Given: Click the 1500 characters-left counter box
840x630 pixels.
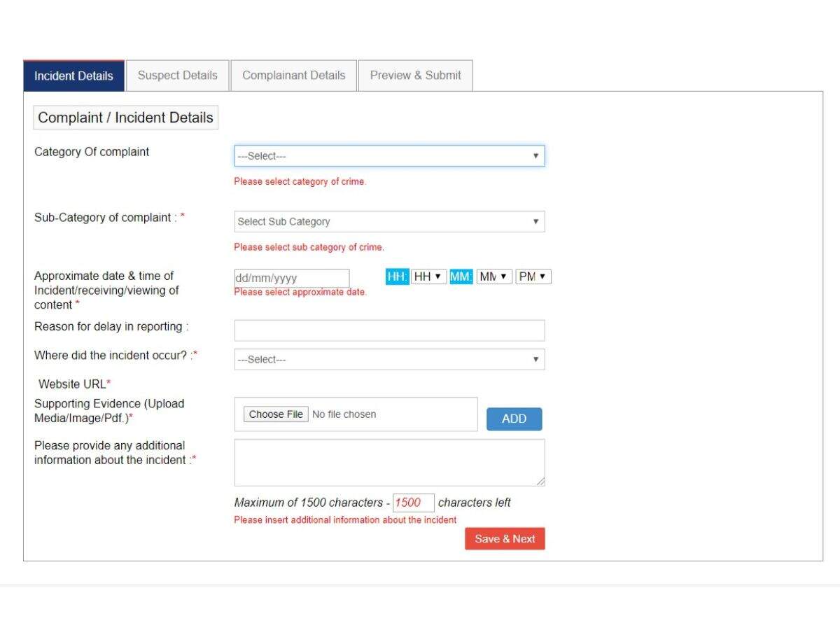Looking at the screenshot, I should coord(412,502).
